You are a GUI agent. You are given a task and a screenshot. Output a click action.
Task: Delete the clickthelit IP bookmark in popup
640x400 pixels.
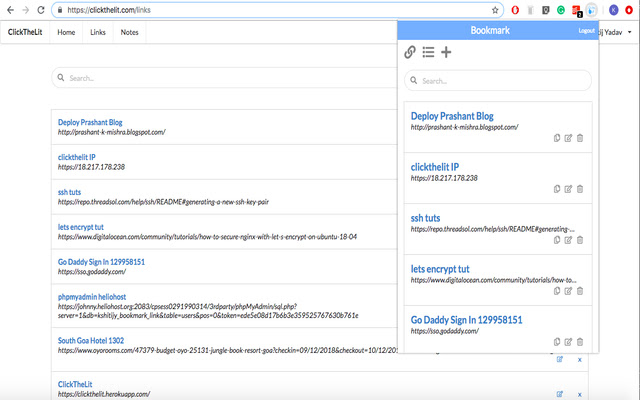coord(580,189)
